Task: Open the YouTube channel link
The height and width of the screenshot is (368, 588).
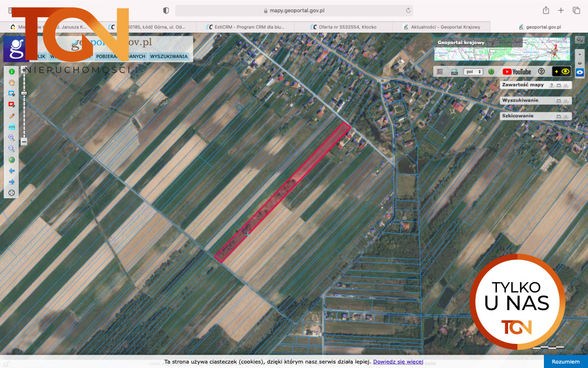Action: (x=517, y=72)
